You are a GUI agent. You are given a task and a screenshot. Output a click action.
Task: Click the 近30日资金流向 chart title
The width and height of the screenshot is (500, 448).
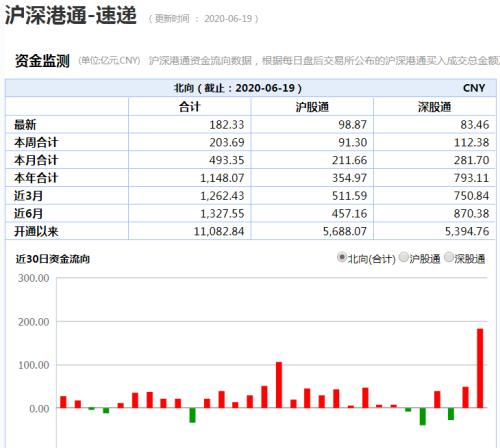[53, 259]
